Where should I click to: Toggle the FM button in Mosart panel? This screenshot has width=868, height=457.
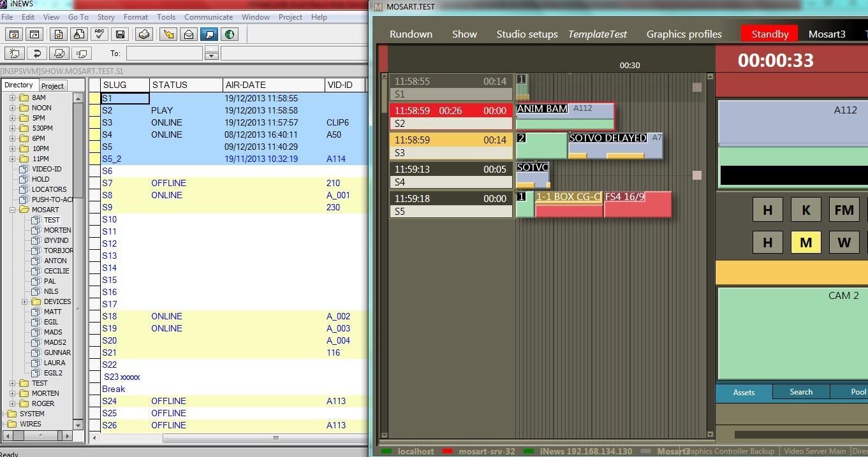[x=844, y=210]
